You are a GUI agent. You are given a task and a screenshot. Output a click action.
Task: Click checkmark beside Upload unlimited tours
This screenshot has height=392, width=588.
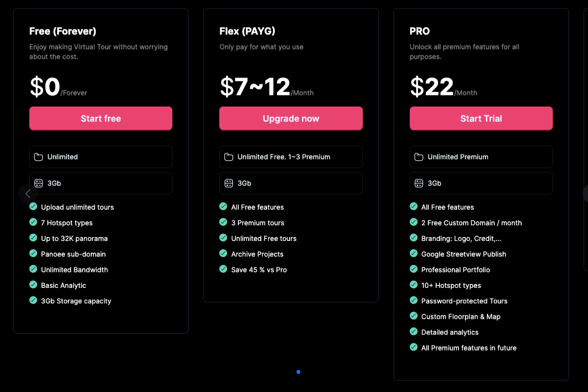pyautogui.click(x=33, y=207)
